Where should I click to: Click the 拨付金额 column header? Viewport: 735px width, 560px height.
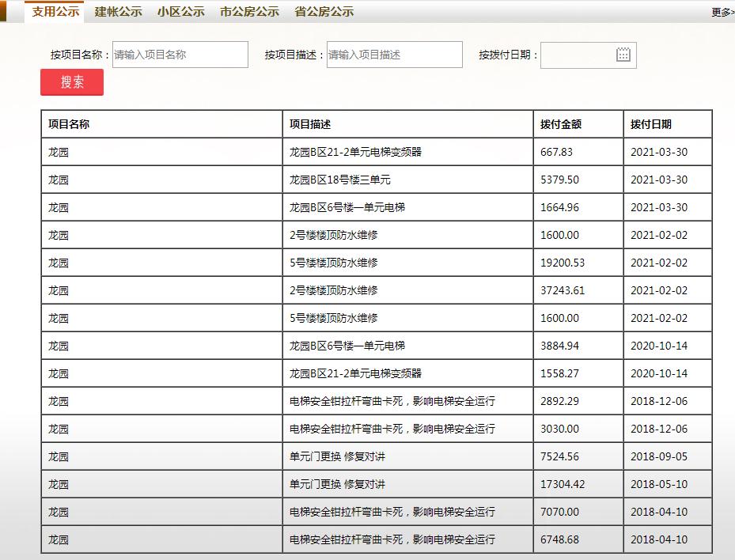(x=562, y=124)
